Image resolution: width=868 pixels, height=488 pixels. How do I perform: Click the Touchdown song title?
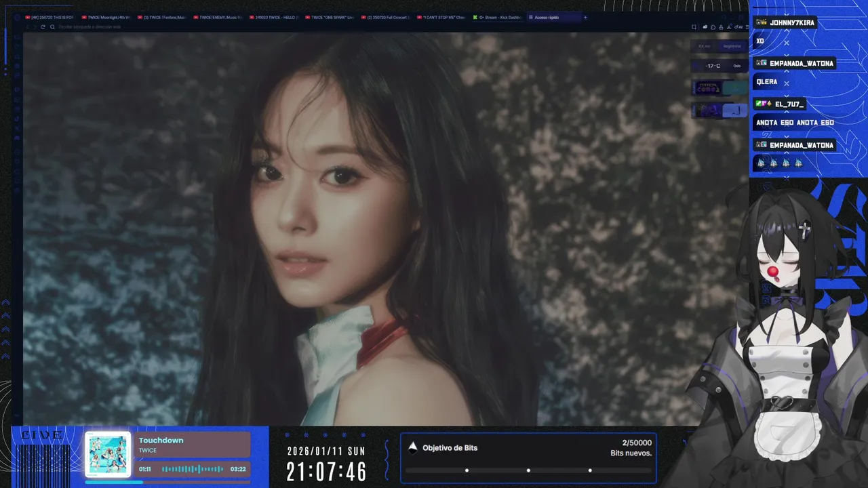(161, 441)
